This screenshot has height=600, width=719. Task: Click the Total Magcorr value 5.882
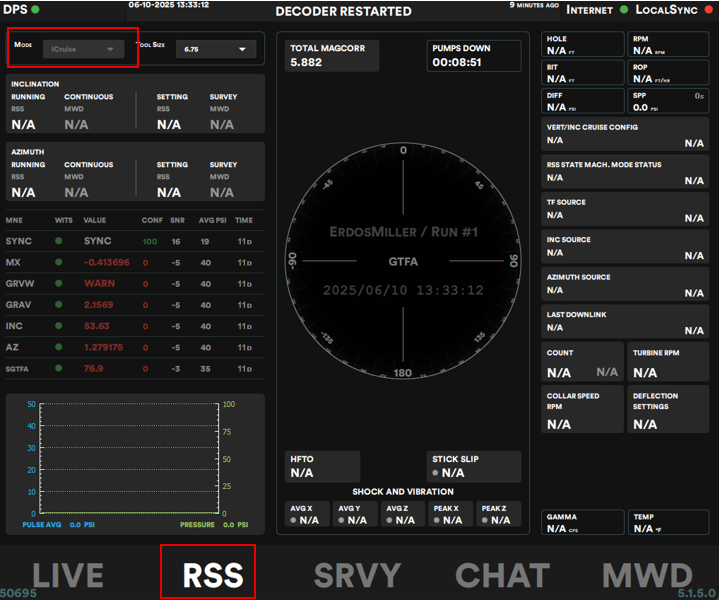(x=306, y=62)
